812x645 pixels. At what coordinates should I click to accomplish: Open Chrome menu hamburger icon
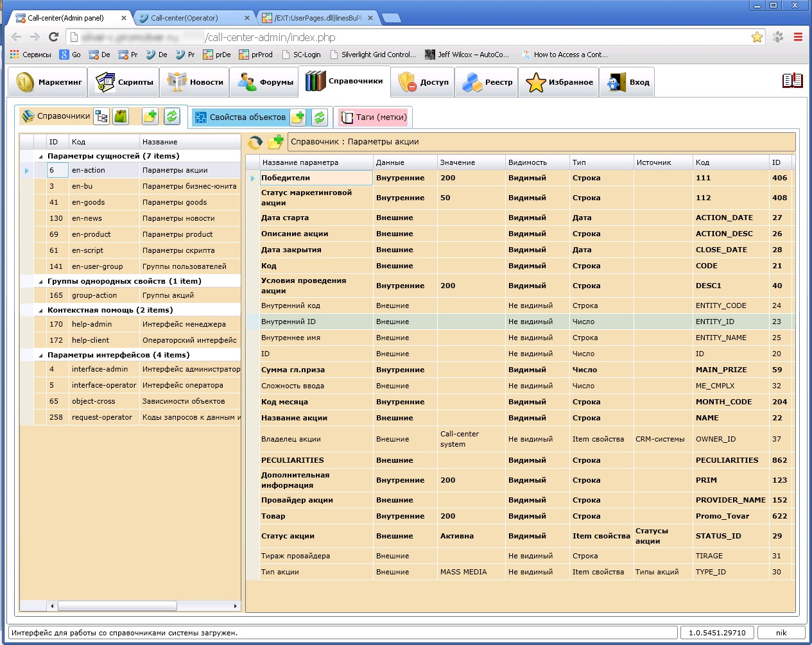coord(798,37)
